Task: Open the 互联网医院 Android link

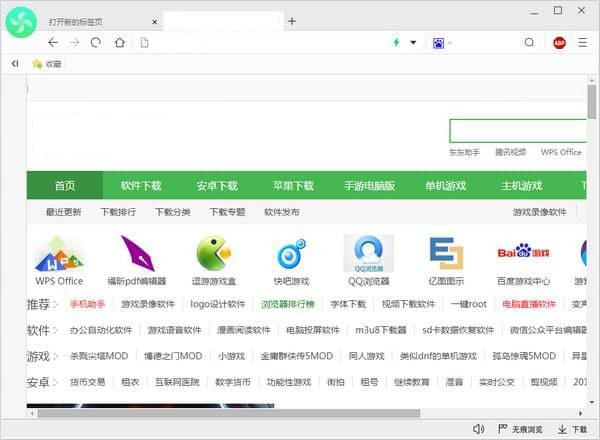Action: [177, 382]
